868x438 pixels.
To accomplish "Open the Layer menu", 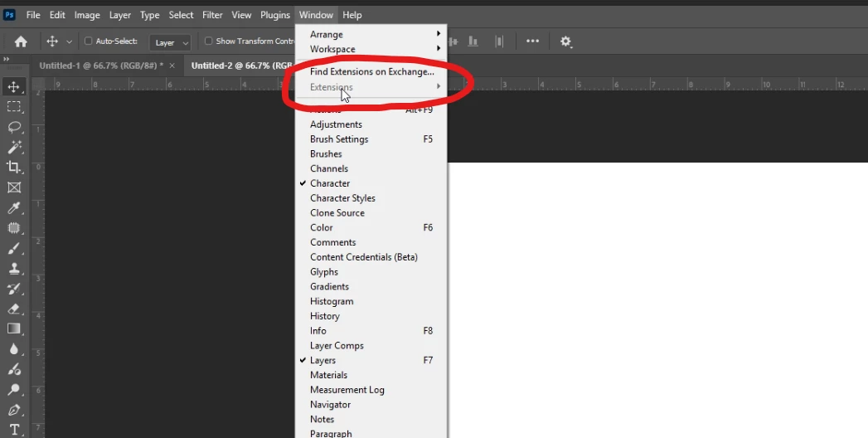I will pyautogui.click(x=119, y=15).
